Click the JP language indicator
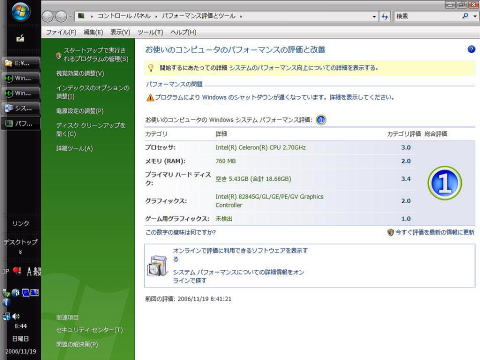 6,271
